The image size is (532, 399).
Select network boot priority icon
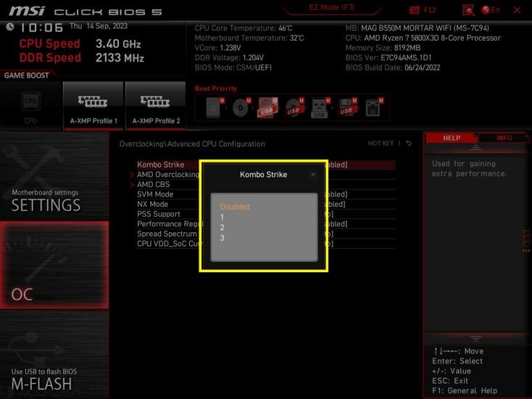(x=373, y=107)
